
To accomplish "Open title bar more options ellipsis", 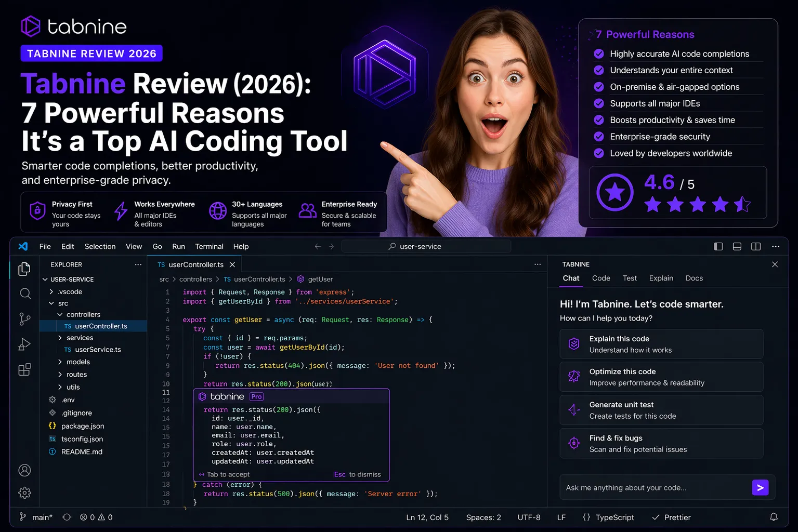I will [776, 246].
